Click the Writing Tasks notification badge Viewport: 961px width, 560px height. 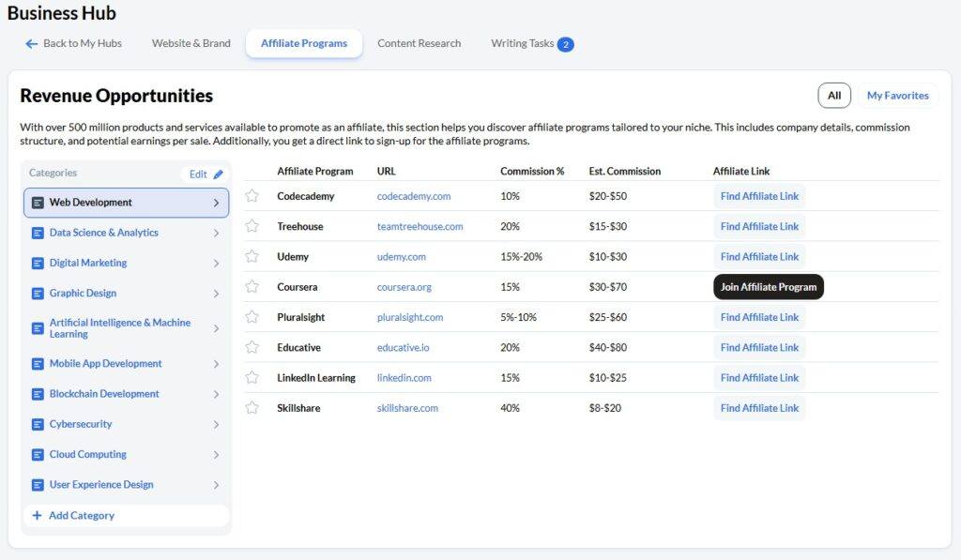(x=565, y=44)
